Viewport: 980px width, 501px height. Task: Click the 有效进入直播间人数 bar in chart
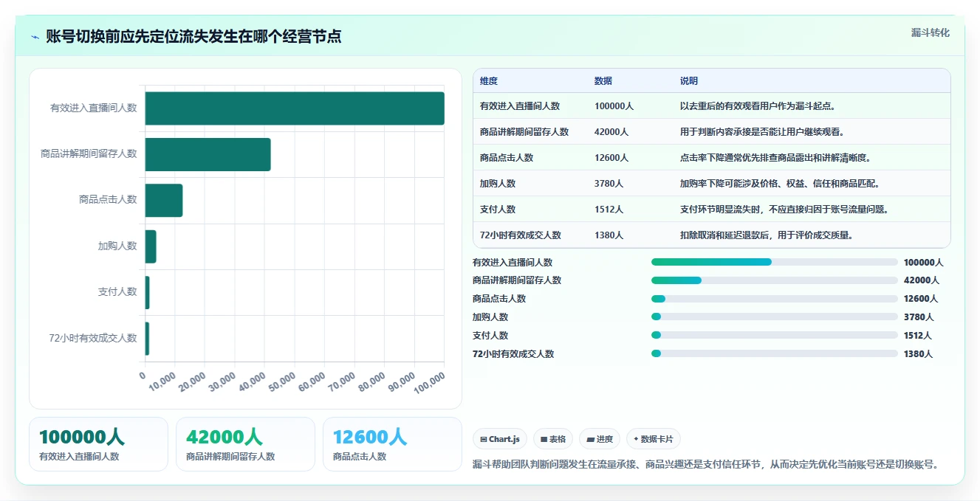point(295,108)
